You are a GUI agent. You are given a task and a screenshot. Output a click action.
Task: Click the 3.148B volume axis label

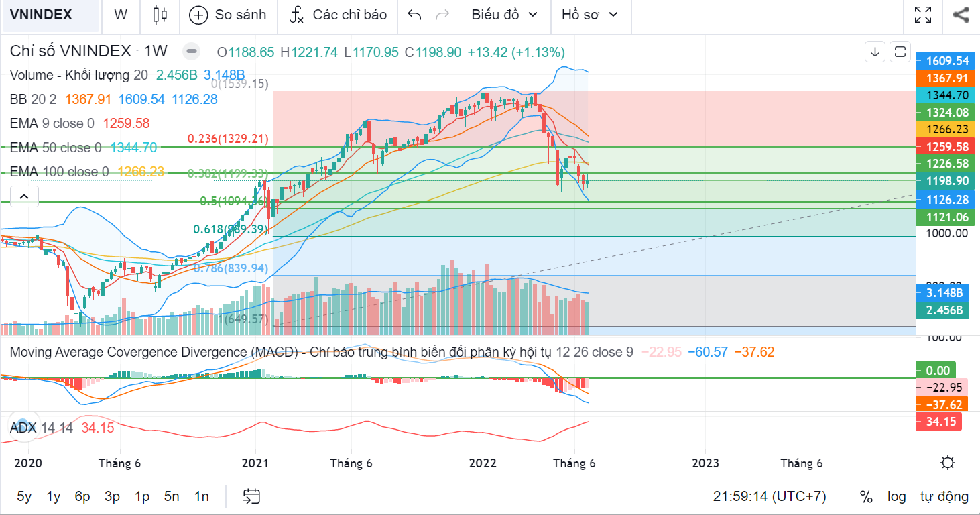944,292
